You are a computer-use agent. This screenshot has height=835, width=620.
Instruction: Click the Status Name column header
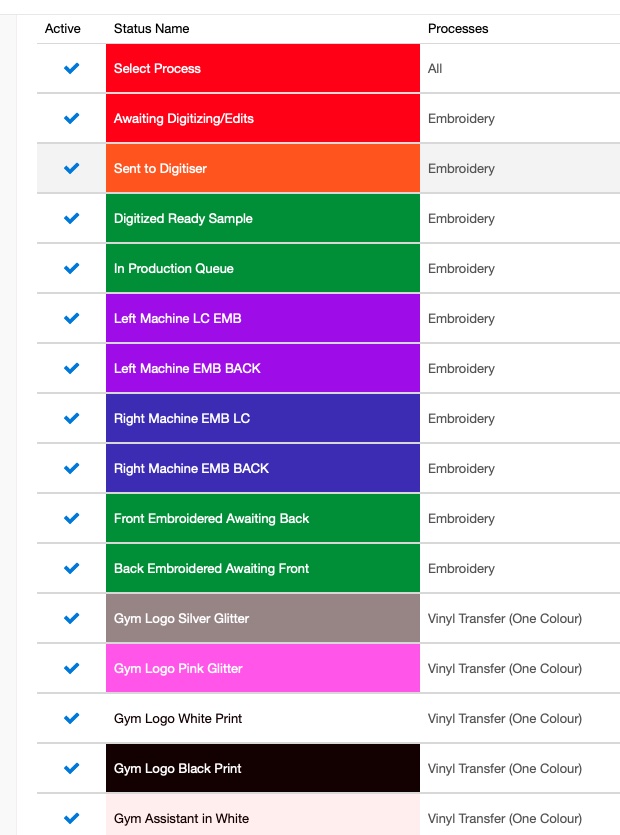pos(151,29)
